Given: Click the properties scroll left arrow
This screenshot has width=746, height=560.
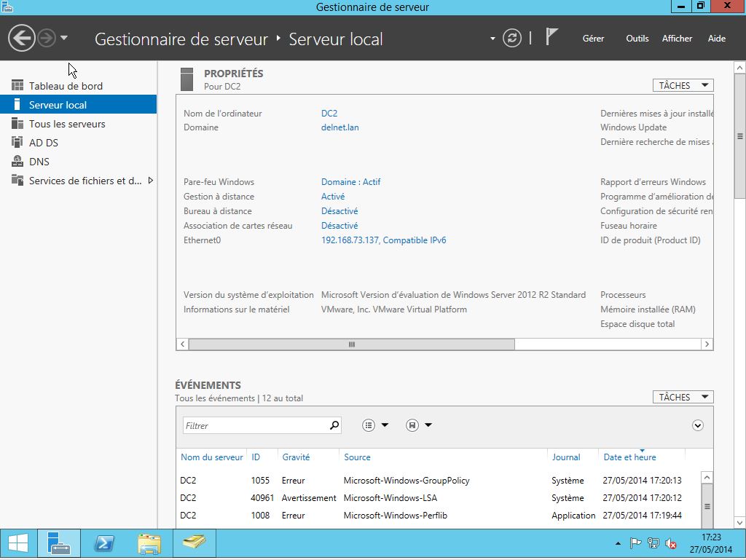Looking at the screenshot, I should (x=183, y=344).
